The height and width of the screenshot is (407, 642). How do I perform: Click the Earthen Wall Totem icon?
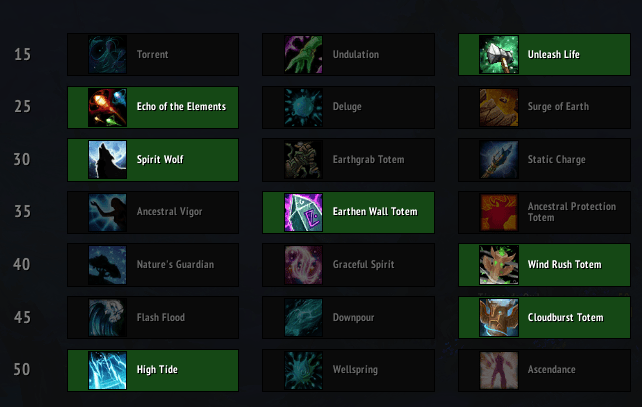[303, 212]
